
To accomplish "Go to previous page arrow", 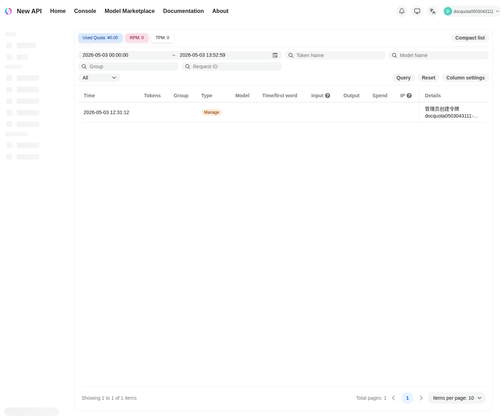I will [393, 398].
